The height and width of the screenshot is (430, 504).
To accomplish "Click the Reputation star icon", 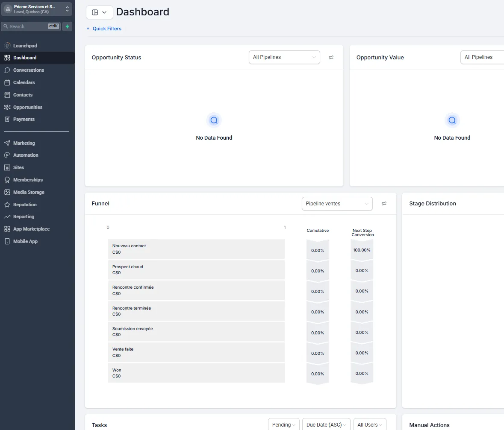I will 8,204.
